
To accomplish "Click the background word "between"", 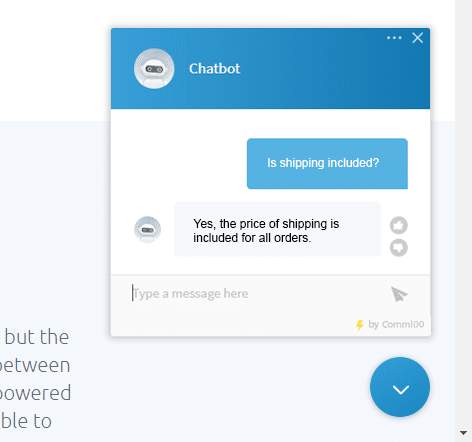I will pos(35,365).
